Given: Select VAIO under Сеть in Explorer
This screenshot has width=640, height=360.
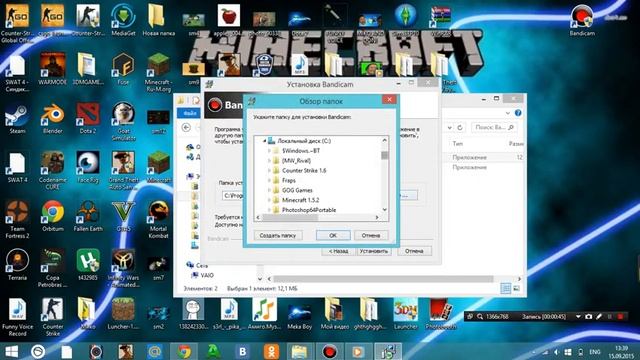Looking at the screenshot, I should pyautogui.click(x=207, y=275).
